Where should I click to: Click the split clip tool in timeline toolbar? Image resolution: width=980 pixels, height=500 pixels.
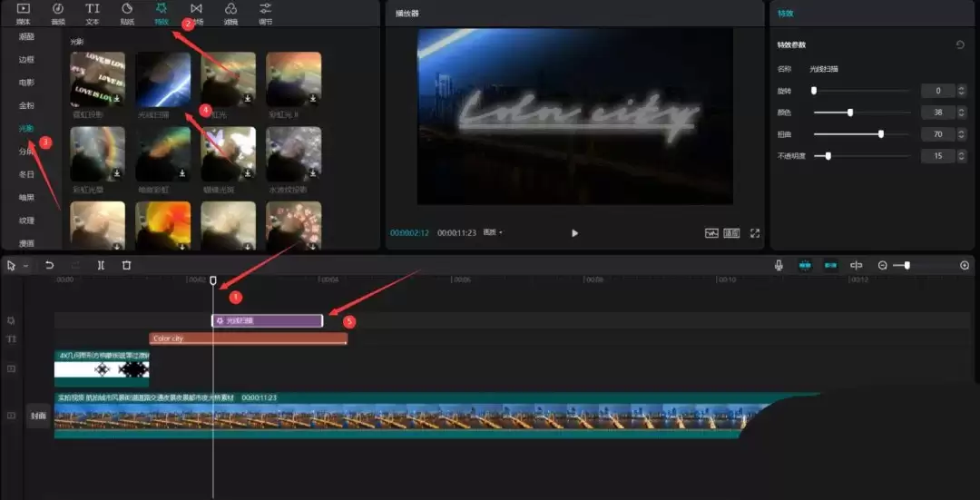pyautogui.click(x=101, y=265)
